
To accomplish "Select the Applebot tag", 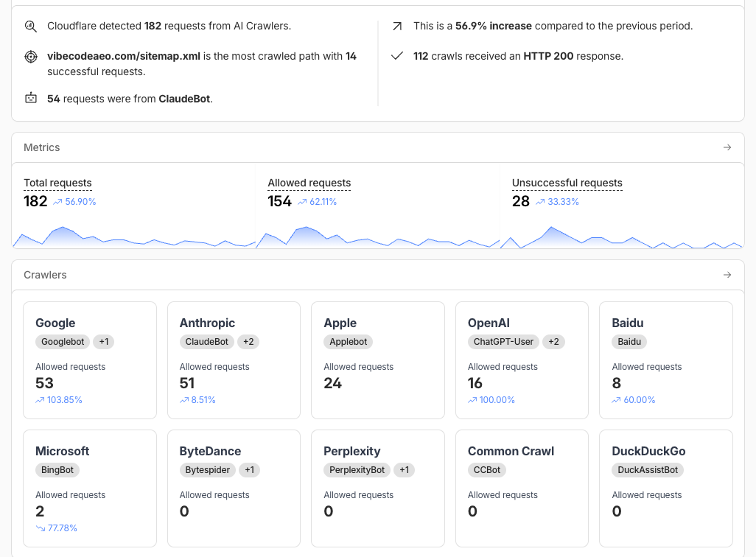I will point(348,342).
